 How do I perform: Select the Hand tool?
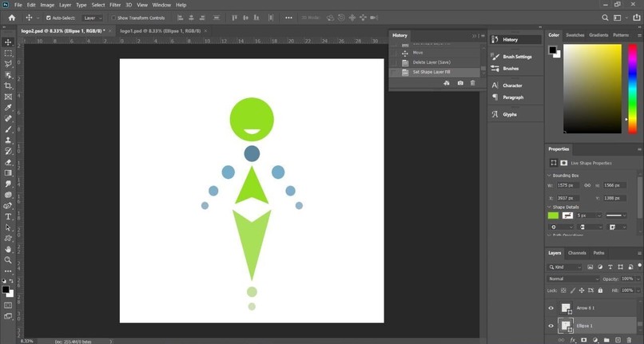(8, 249)
